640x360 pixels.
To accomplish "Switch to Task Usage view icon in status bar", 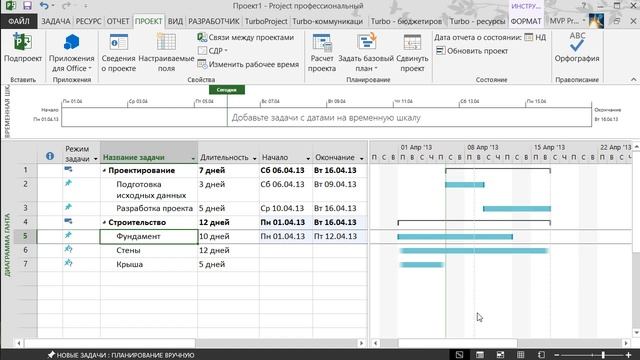I will pos(480,355).
